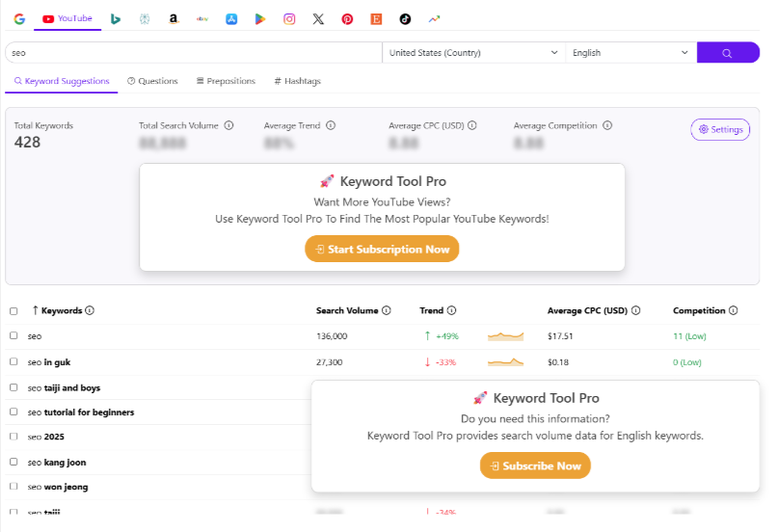Switch to the Bing keyword source
The height and width of the screenshot is (532, 776).
(116, 19)
